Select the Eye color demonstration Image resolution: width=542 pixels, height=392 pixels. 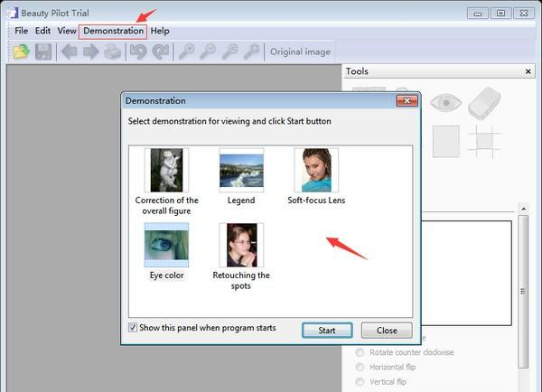point(166,251)
